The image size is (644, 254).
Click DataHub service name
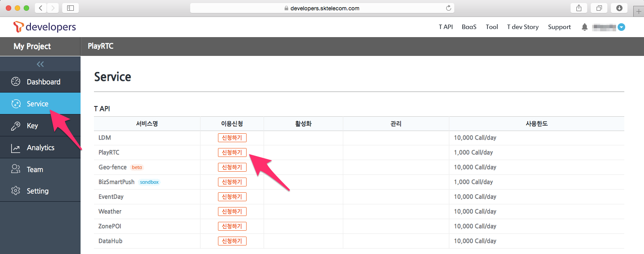coord(111,241)
